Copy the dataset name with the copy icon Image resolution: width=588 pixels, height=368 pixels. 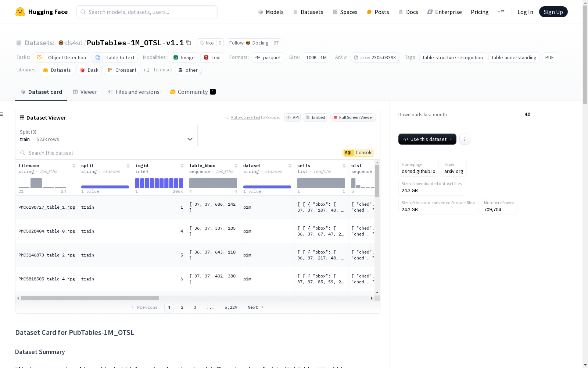click(x=189, y=43)
